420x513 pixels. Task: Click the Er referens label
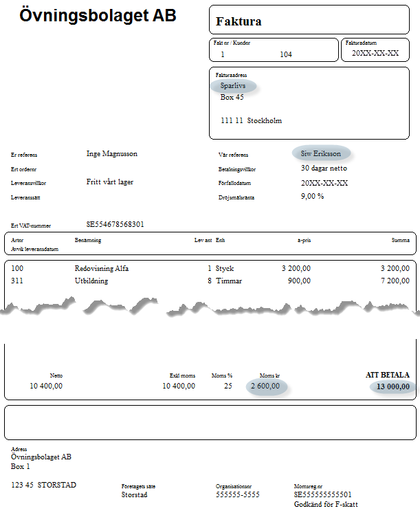(x=24, y=155)
